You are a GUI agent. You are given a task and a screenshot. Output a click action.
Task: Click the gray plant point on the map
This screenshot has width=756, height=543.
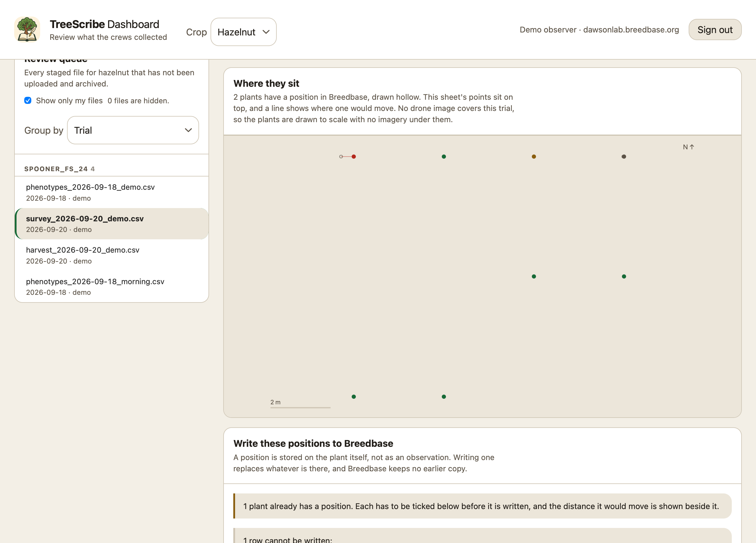coord(624,157)
